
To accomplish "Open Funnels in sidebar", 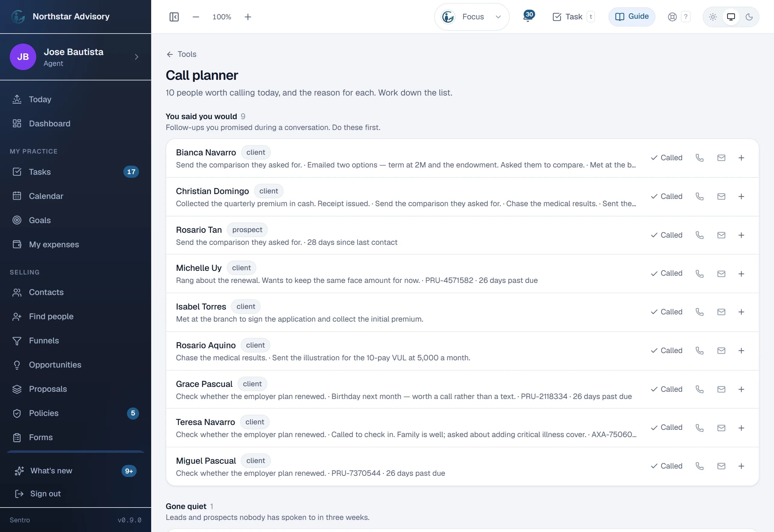I will [x=75, y=341].
